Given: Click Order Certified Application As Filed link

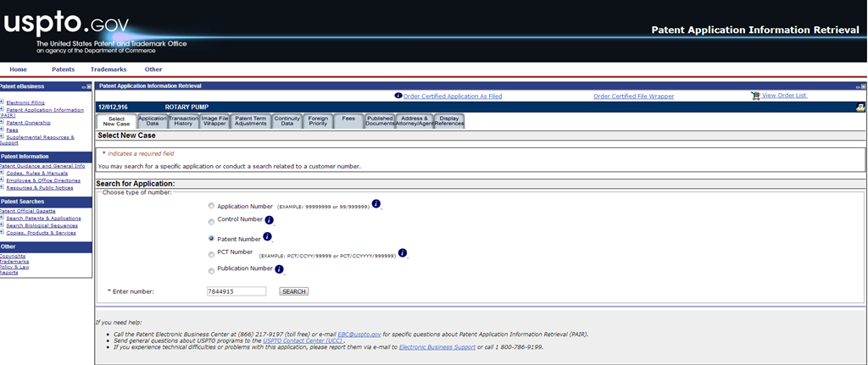Looking at the screenshot, I should click(x=453, y=97).
